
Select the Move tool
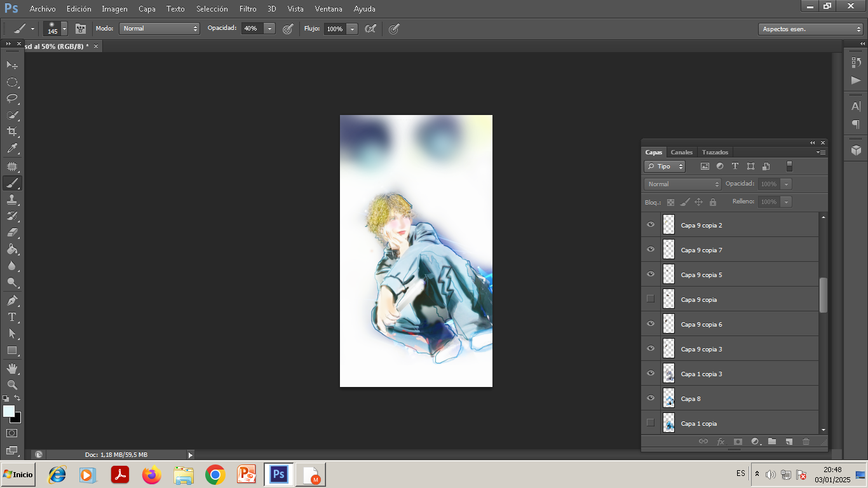tap(12, 65)
